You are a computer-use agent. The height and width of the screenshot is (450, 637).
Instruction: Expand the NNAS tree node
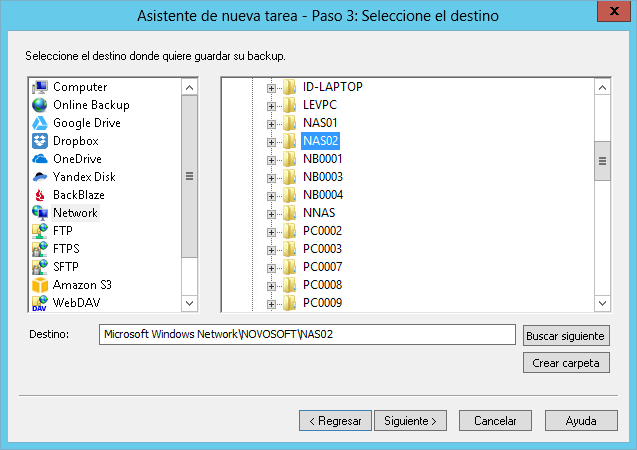(271, 214)
